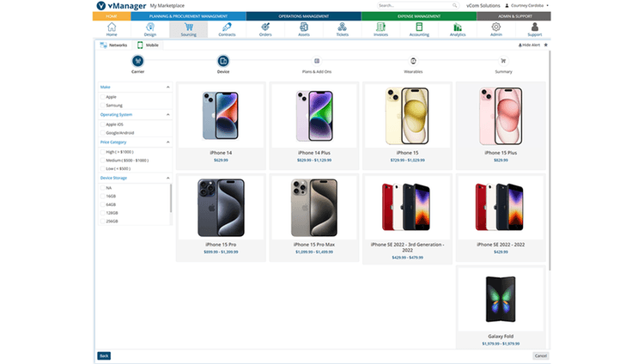Collapse the Device Storage filter section
644x364 pixels.
point(167,178)
